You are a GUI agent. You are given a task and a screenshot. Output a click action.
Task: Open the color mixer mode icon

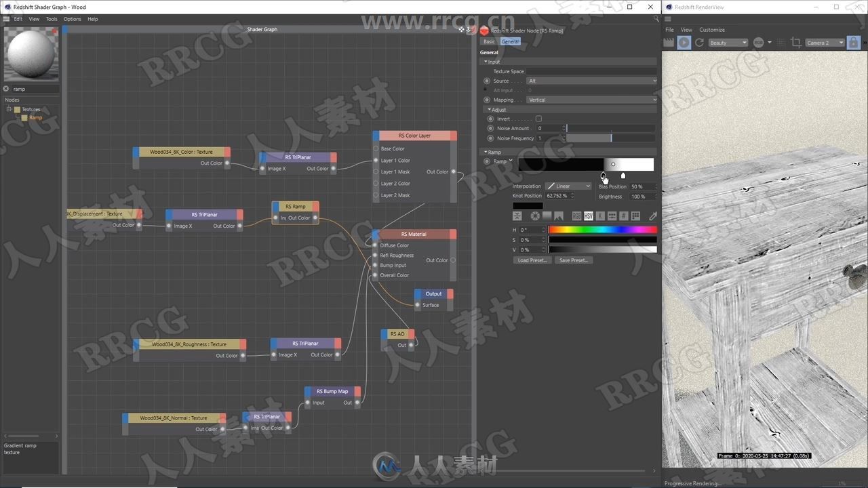coord(612,216)
